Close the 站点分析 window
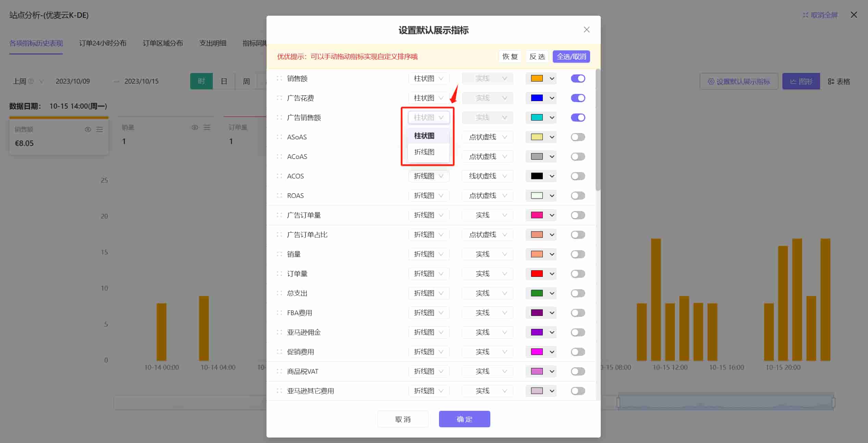Screen dimensions: 868x443 (854, 15)
